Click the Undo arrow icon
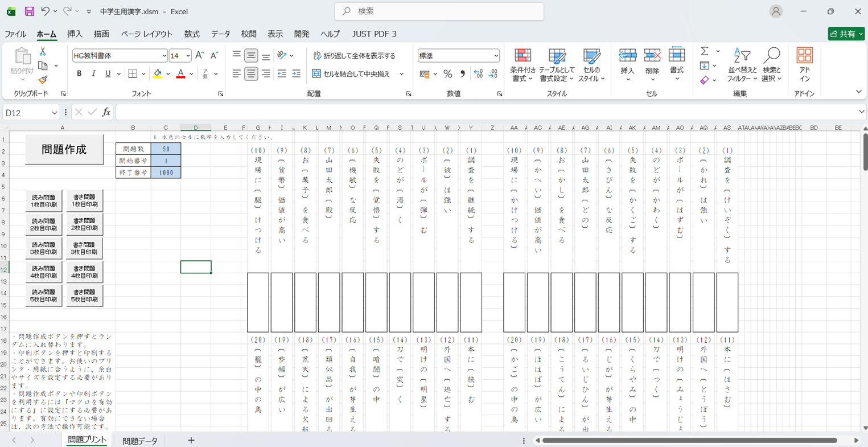Viewport: 868px width, 447px height. pos(46,11)
